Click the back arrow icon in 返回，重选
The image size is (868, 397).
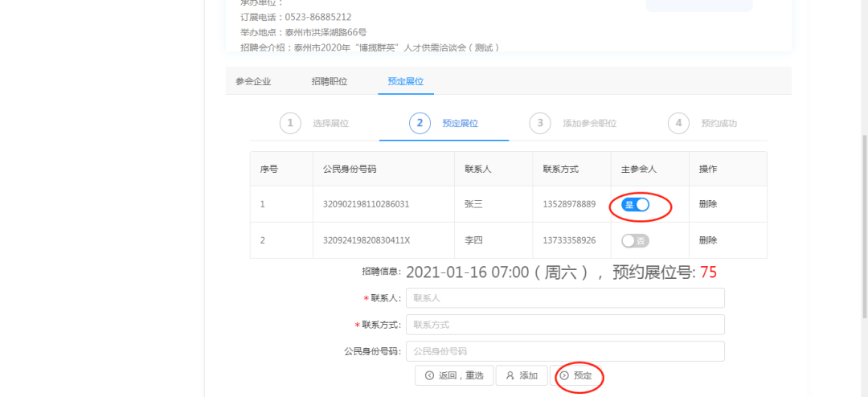(x=429, y=375)
